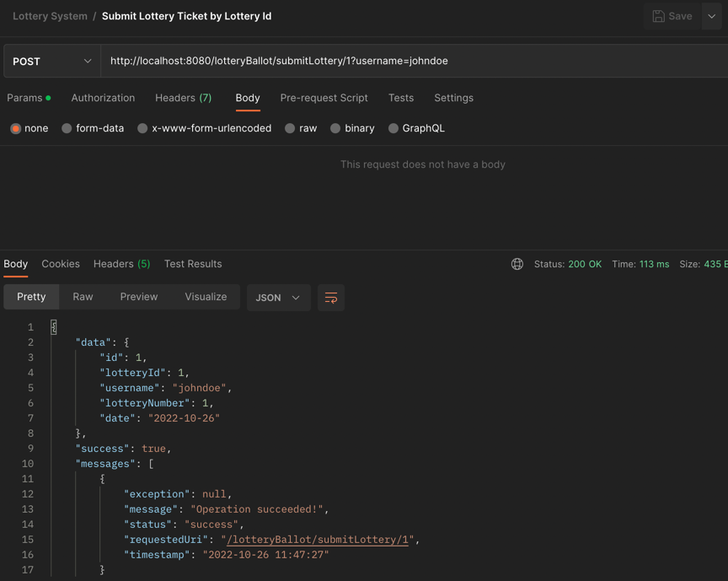Select the binary radio button
The width and height of the screenshot is (728, 581).
[335, 128]
